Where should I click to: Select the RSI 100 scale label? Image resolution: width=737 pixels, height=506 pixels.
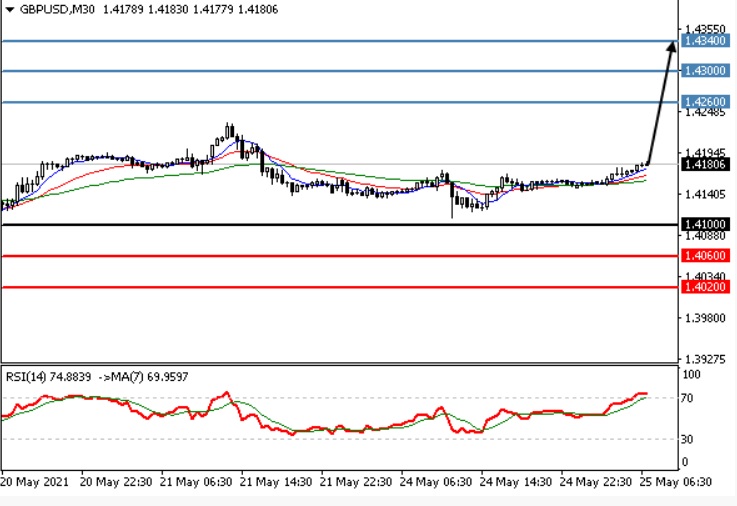pyautogui.click(x=691, y=374)
